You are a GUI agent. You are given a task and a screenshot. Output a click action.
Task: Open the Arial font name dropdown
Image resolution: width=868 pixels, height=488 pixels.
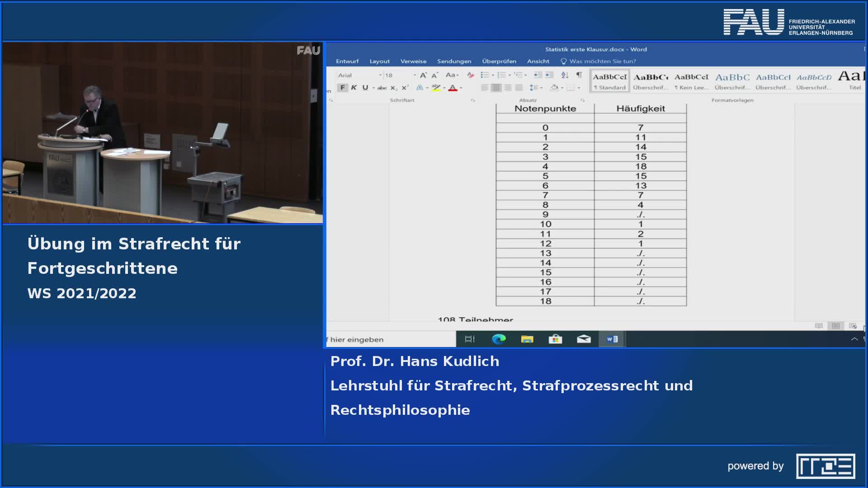pos(380,75)
